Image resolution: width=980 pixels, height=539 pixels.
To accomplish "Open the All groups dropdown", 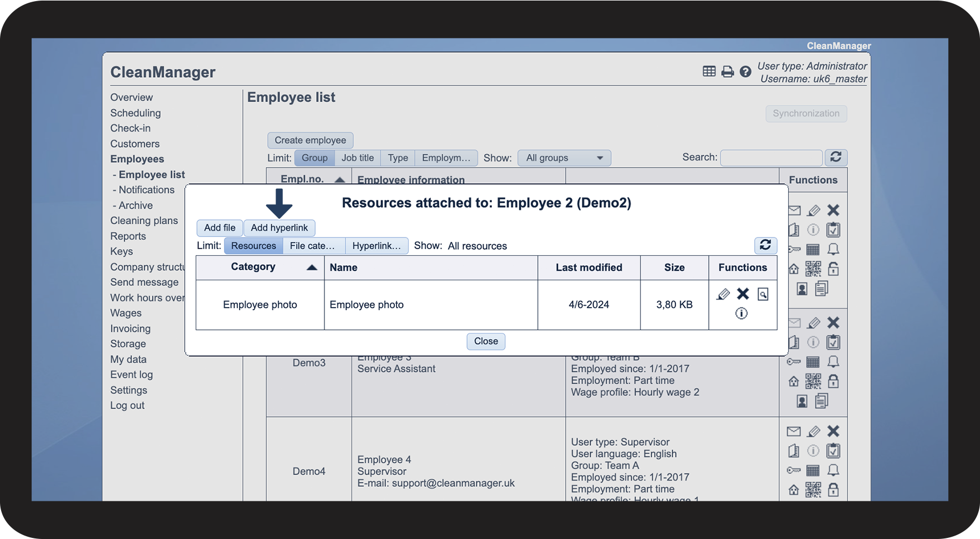I will (564, 158).
